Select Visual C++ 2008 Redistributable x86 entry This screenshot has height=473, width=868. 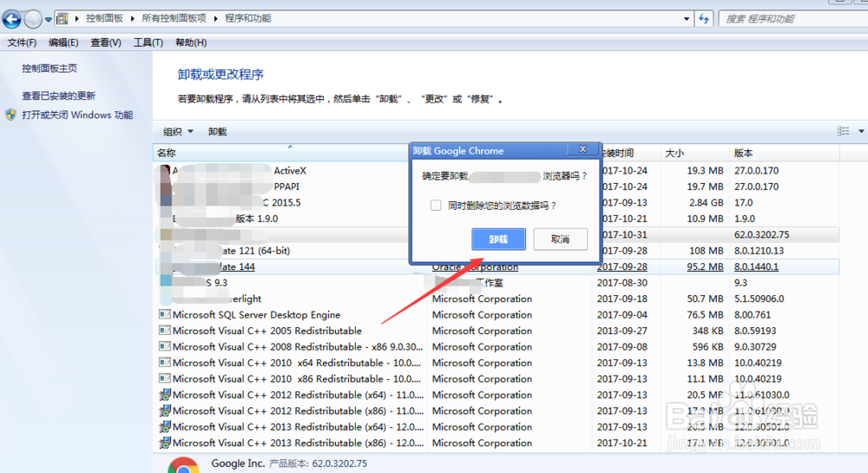pyautogui.click(x=497, y=347)
